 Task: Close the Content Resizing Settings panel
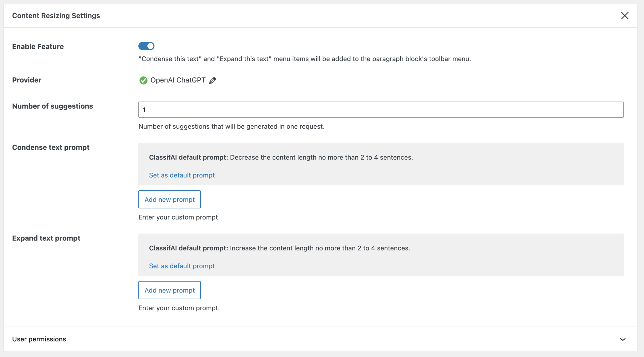pos(625,16)
